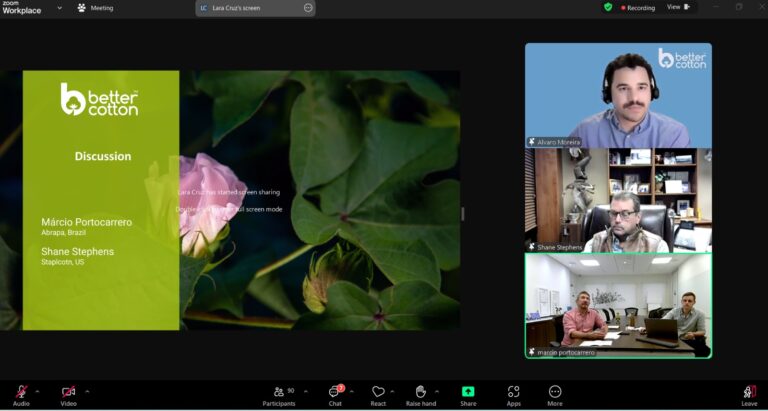The image size is (768, 411).
Task: Select Alvaro Moreira's video tile
Action: 618,95
